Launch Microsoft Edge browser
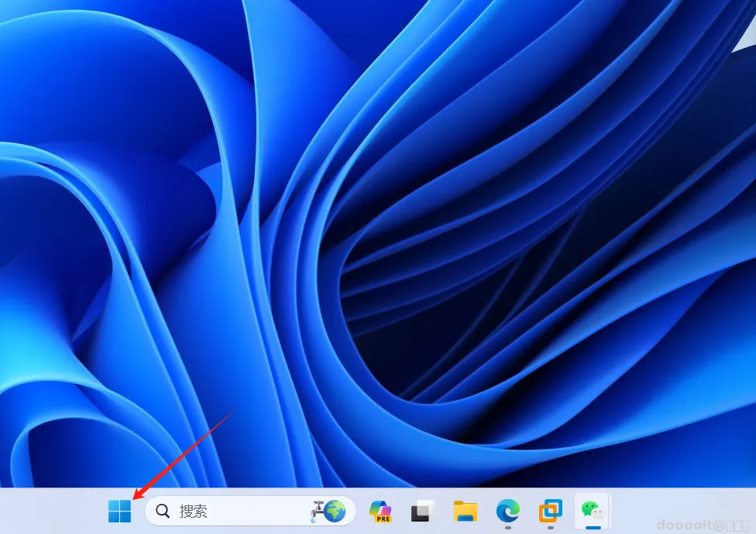This screenshot has height=534, width=756. pos(508,511)
